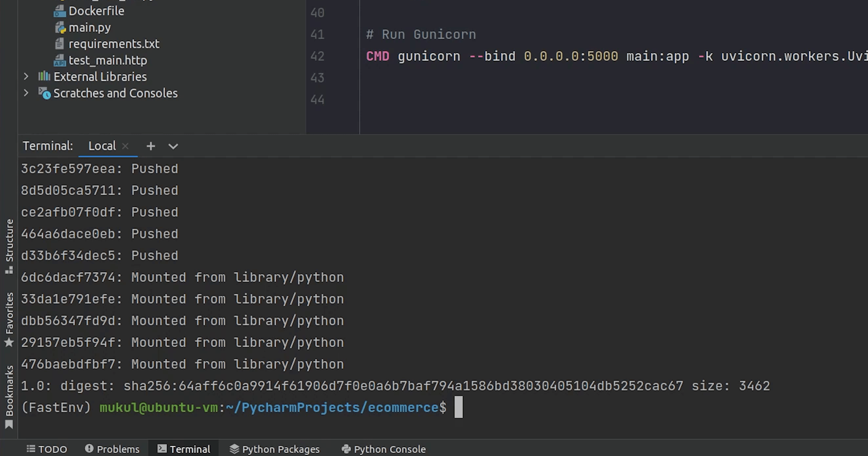Switch to Python Packages panel
The width and height of the screenshot is (868, 456).
pyautogui.click(x=274, y=449)
